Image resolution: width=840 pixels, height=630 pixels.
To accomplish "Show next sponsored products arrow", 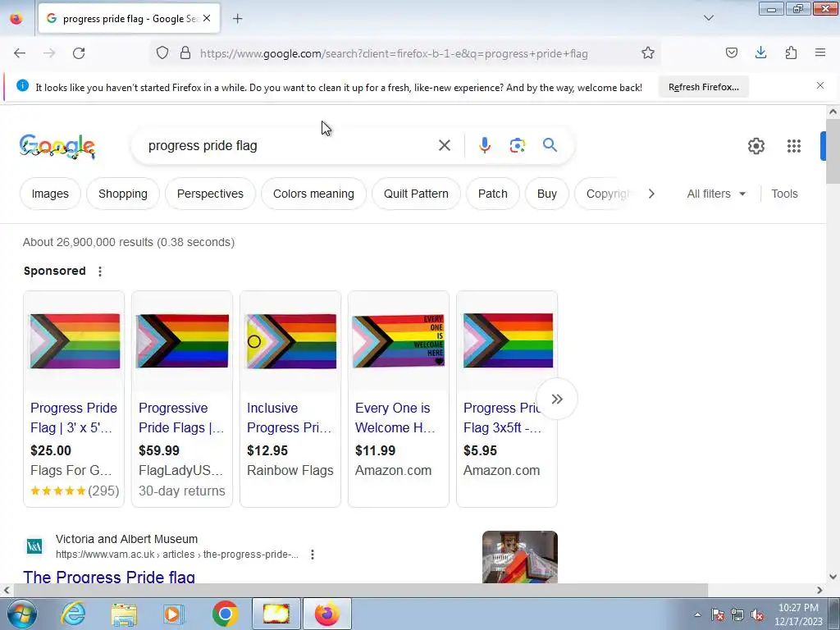I will click(x=557, y=399).
